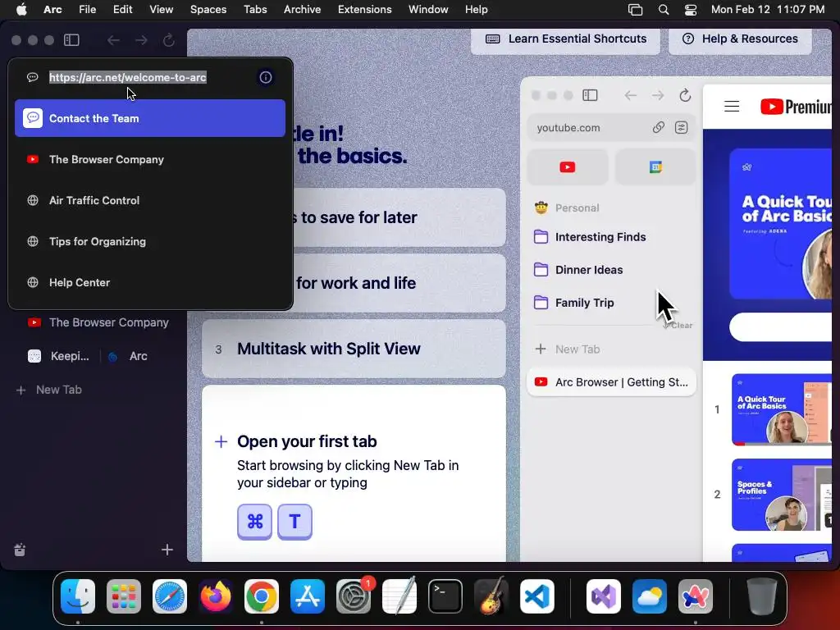Open Terminal from the Dock
The width and height of the screenshot is (840, 630).
coord(445,596)
